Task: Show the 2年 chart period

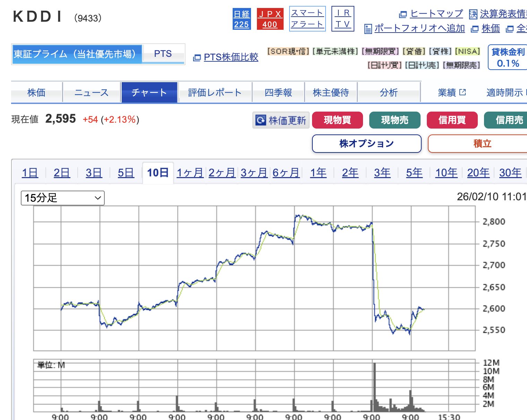Action: (x=350, y=173)
